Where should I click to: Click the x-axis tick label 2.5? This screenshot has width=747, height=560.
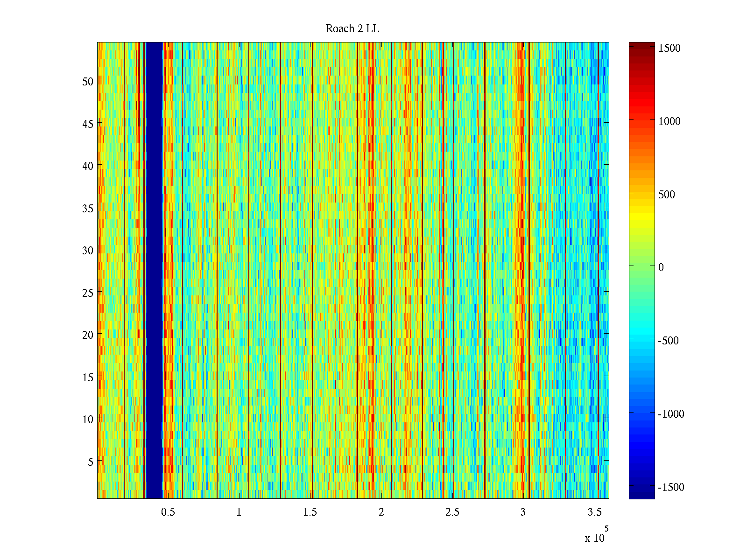click(452, 512)
